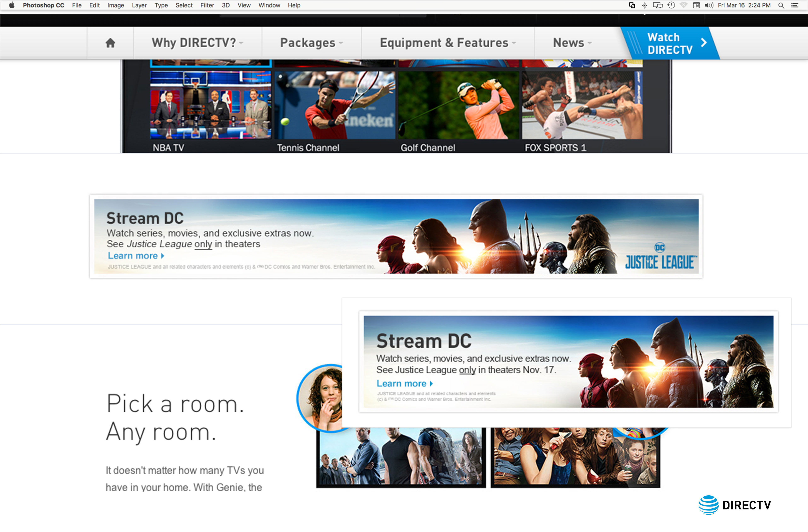Expand the Equipment & Features dropdown
Screen dimensions: 808x532
(448, 43)
